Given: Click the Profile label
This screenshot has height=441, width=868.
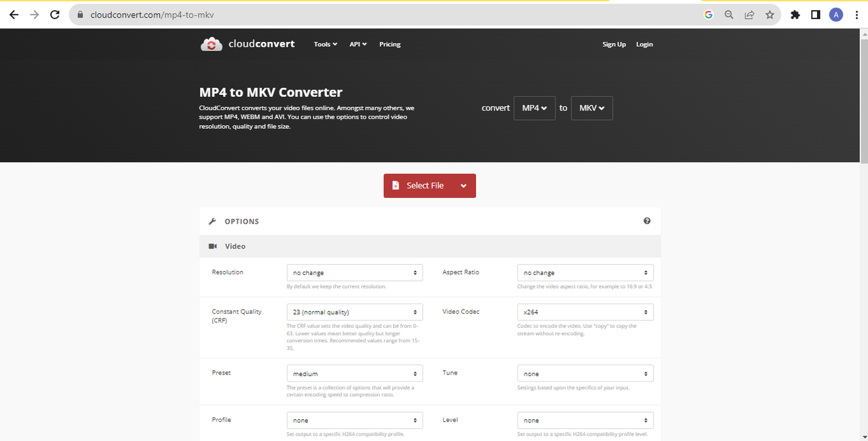Looking at the screenshot, I should [x=222, y=419].
